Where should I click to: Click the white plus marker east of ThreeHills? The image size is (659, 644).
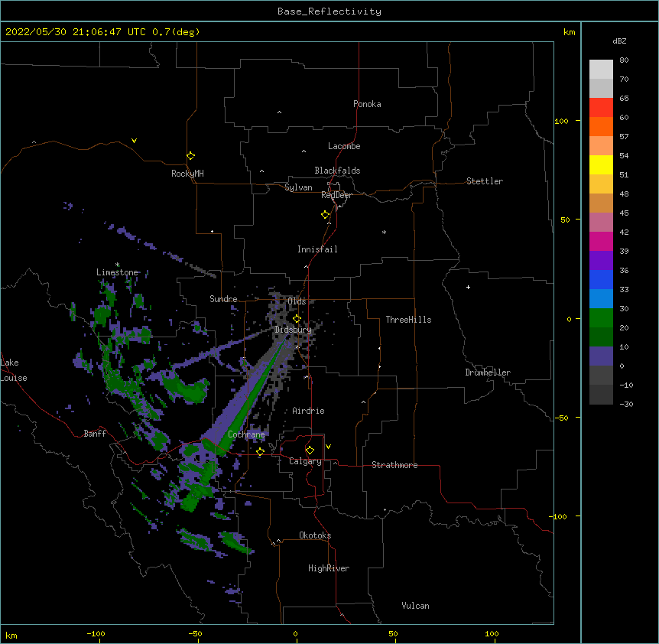[x=468, y=287]
